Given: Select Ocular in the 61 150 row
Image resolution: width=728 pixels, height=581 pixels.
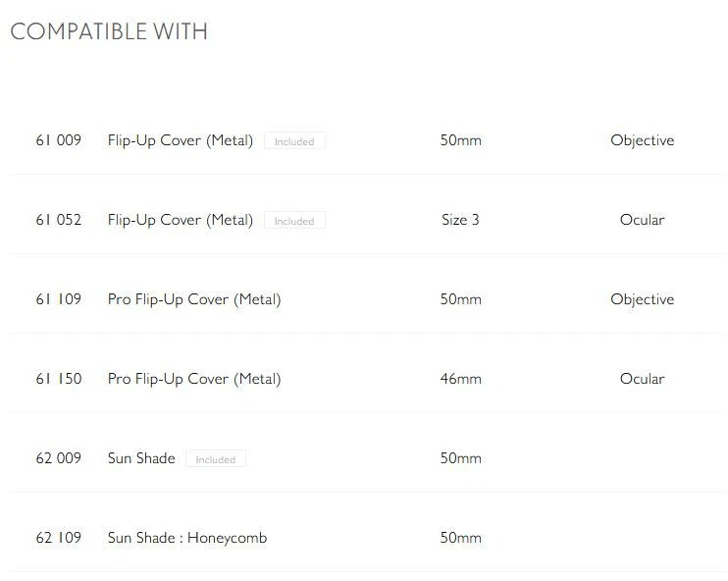Looking at the screenshot, I should click(x=642, y=379).
